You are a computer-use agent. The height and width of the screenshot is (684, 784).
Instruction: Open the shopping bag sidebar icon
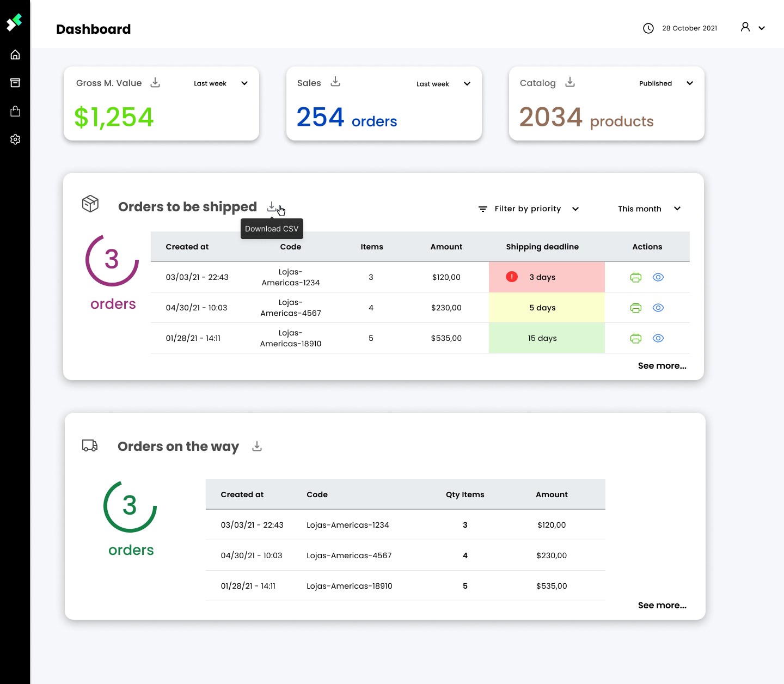(15, 111)
